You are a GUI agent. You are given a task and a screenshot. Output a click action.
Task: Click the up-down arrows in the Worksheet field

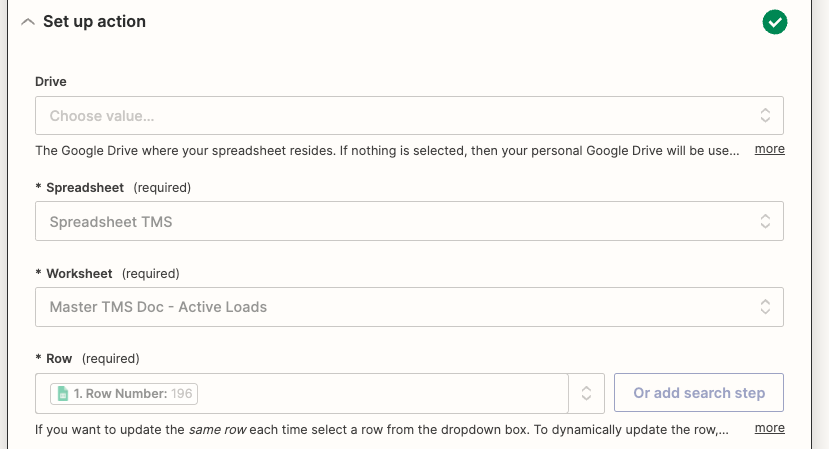[765, 307]
